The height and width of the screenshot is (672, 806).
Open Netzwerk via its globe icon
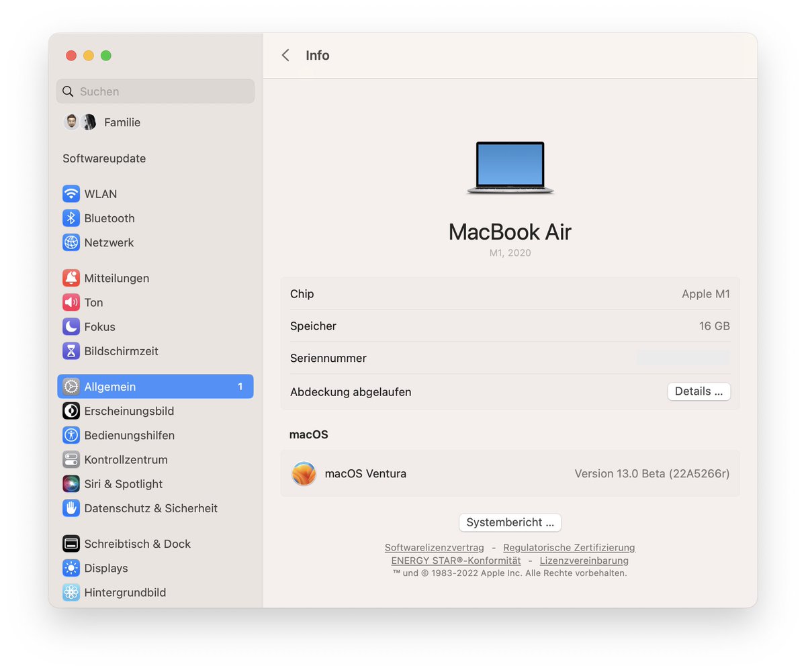71,242
